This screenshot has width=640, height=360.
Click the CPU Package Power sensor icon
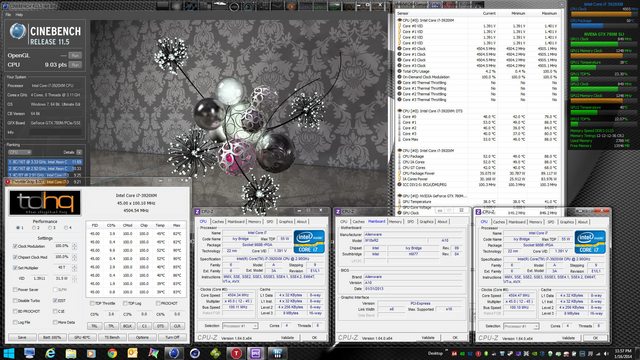point(400,173)
